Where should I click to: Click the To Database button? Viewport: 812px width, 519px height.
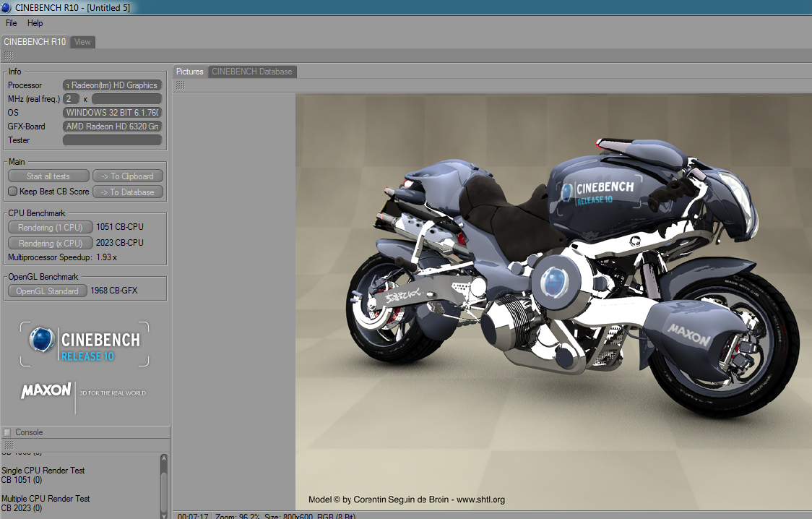coord(127,192)
